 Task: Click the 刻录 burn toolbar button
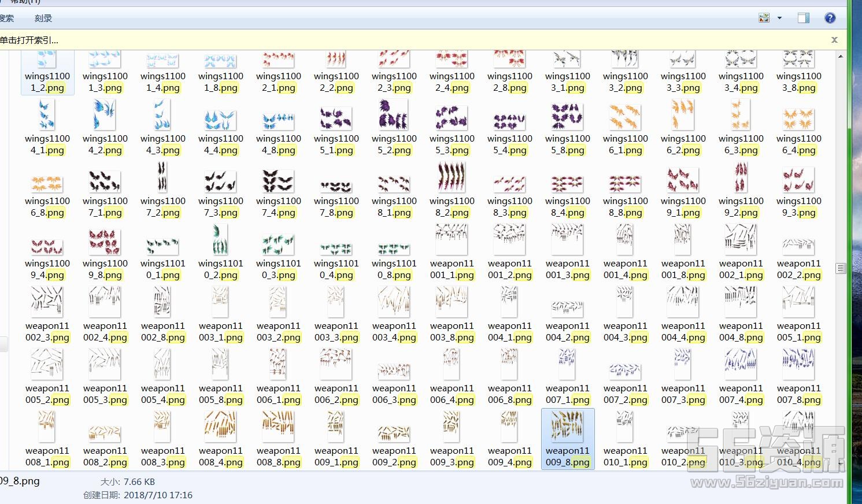click(x=43, y=18)
